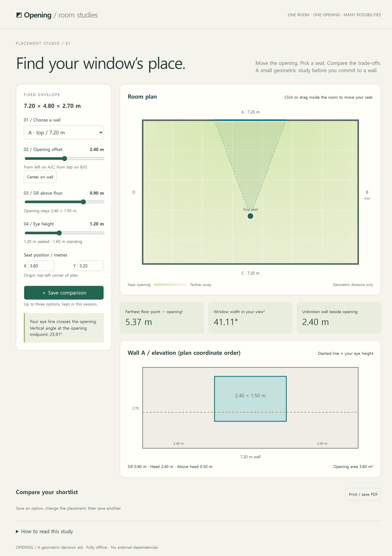Click the 7.20 × 4.80 × 2.70 m envelope text
This screenshot has height=556, width=392.
pyautogui.click(x=52, y=106)
